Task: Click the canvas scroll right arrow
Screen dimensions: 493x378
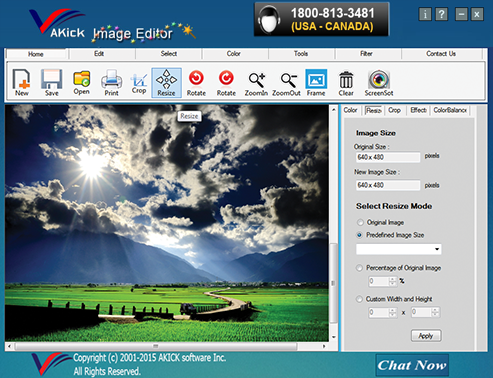Action: (324, 346)
